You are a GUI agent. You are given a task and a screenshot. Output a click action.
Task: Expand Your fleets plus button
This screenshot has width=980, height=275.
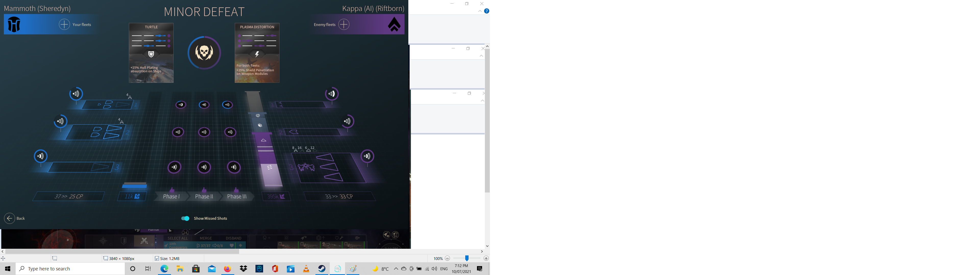coord(64,24)
